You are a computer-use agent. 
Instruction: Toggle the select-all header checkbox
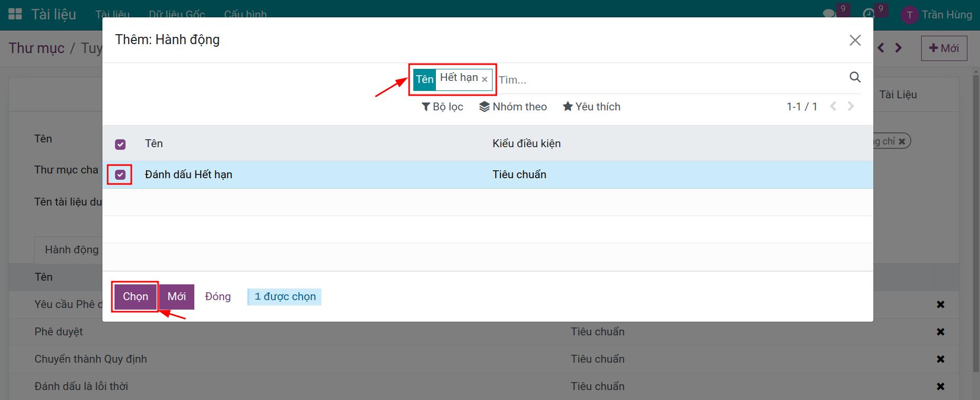120,144
